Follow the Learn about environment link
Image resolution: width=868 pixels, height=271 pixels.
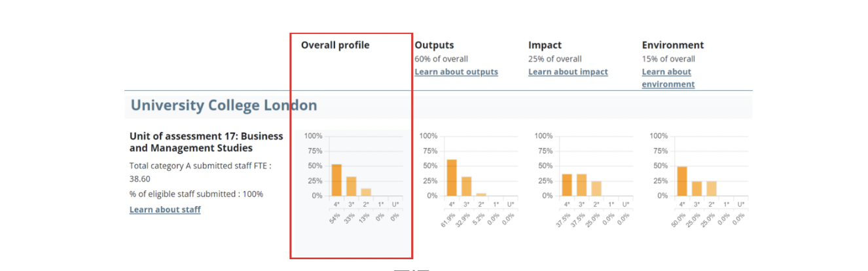(668, 78)
